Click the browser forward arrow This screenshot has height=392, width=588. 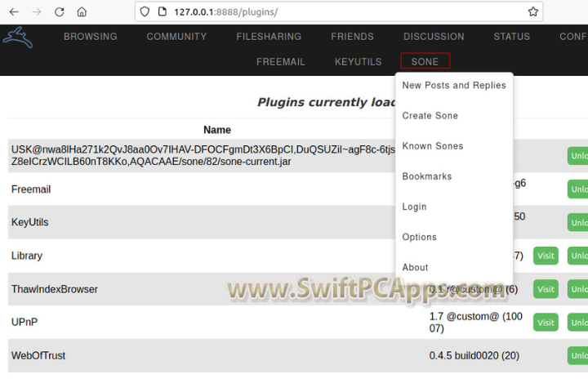[37, 12]
